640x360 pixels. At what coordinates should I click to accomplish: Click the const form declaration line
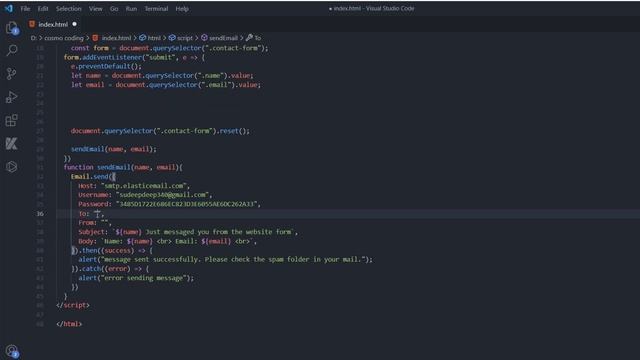point(169,48)
